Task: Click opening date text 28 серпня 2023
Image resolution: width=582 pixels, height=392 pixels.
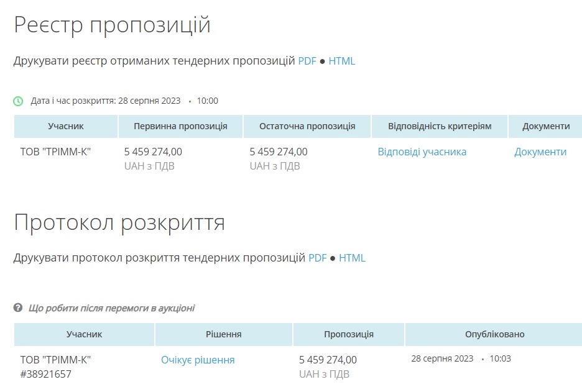Action: pos(149,101)
